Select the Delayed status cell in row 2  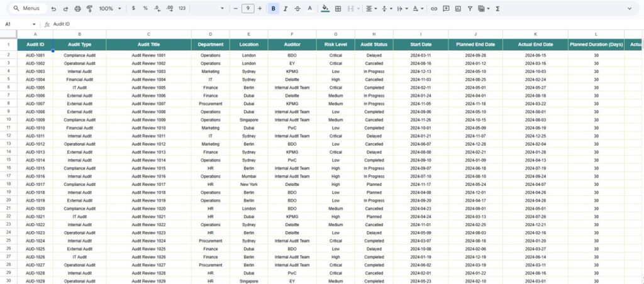point(374,55)
